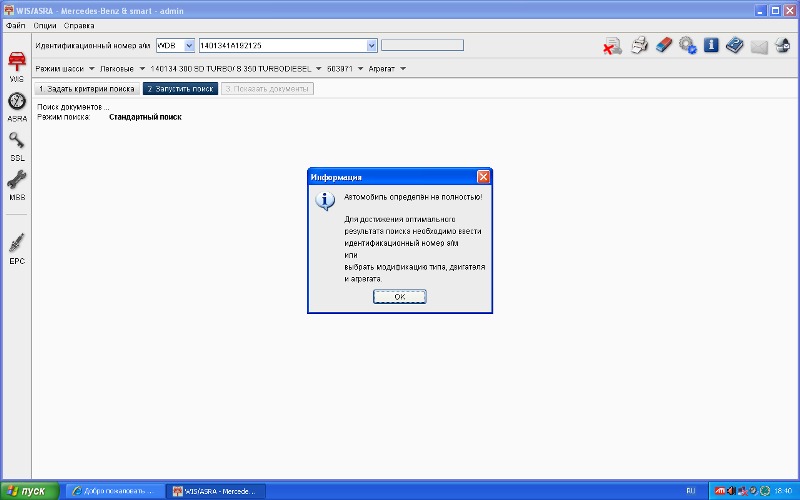800x500 pixels.
Task: Open the WDB prefix dropdown
Action: pos(189,45)
